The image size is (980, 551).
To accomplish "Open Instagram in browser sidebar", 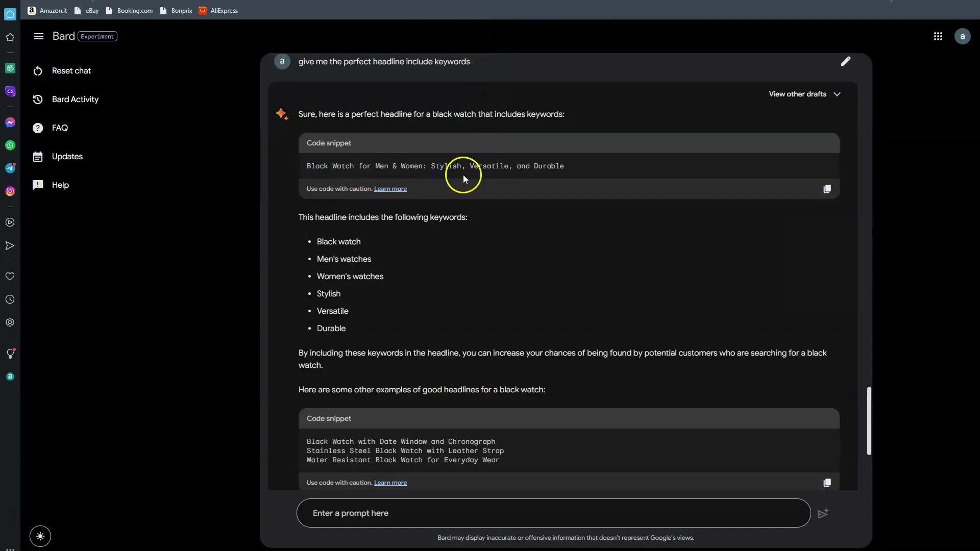I will coord(10,191).
